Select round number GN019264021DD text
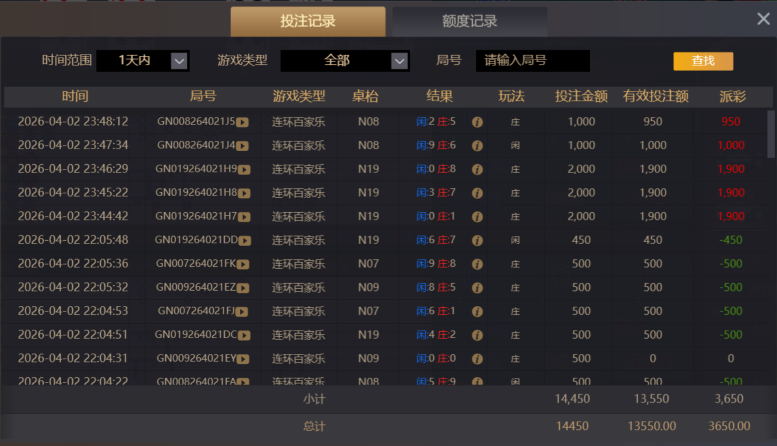 point(196,240)
